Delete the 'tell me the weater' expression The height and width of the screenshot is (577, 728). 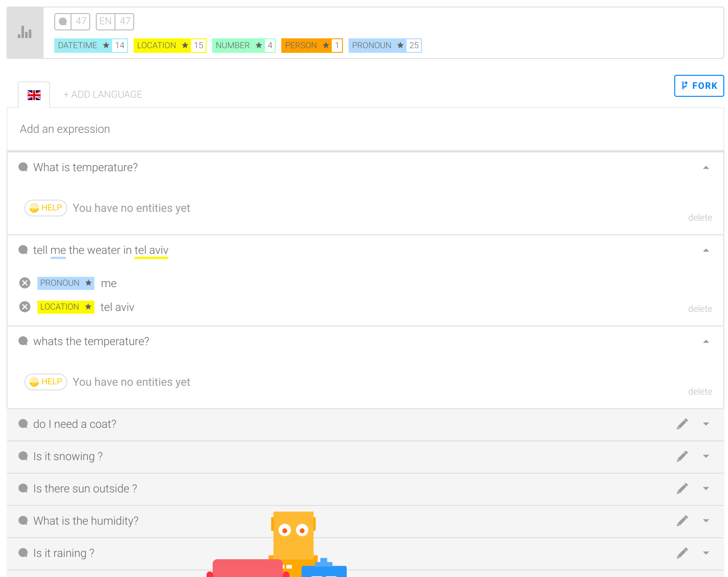(x=700, y=309)
